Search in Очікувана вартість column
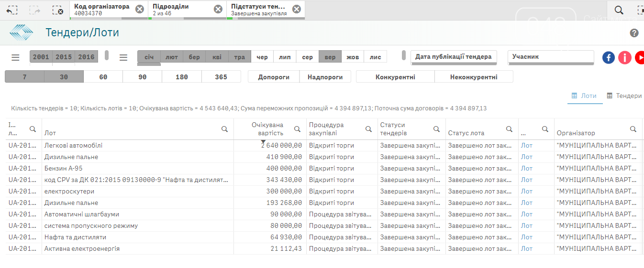644x268 pixels. pyautogui.click(x=297, y=129)
